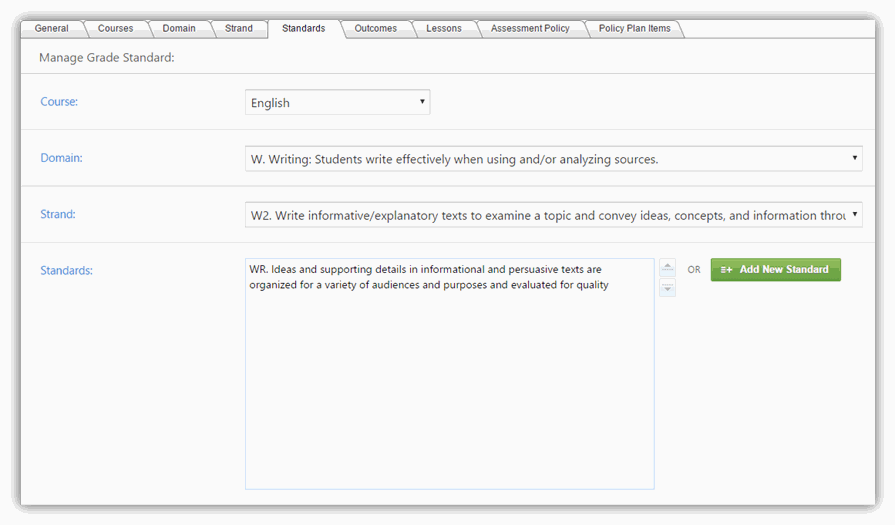View the Assessment Policy tab
This screenshot has height=525, width=895.
[x=530, y=28]
